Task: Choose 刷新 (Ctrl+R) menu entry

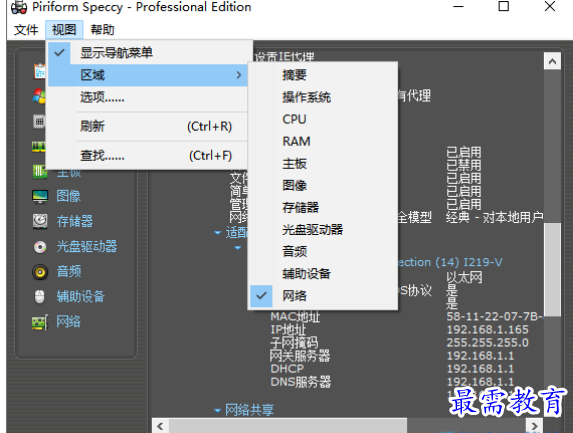Action: (148, 126)
